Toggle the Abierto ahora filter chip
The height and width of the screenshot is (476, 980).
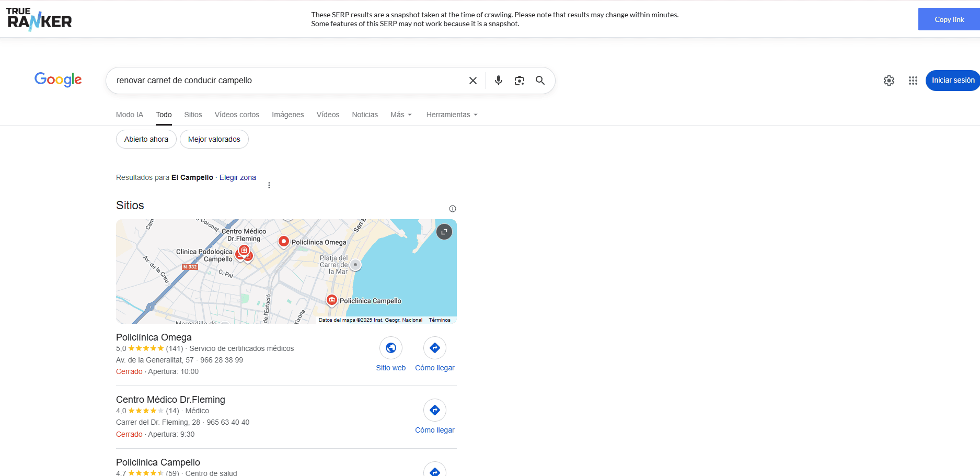click(146, 139)
